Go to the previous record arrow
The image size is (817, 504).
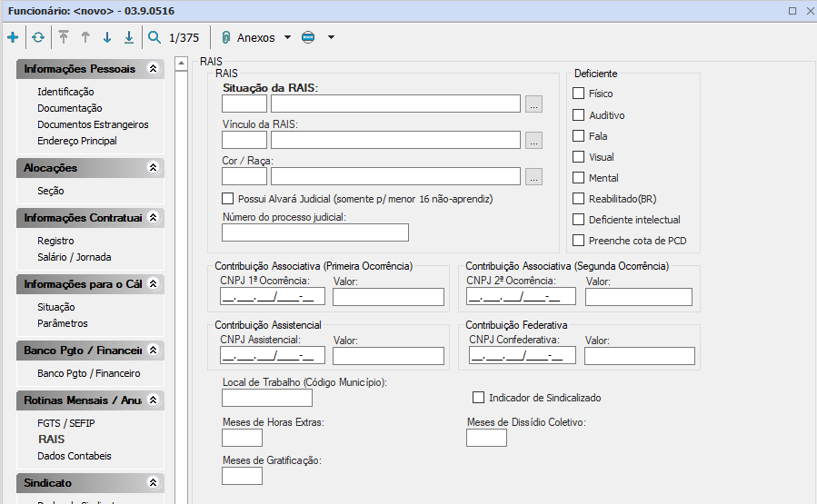click(85, 38)
